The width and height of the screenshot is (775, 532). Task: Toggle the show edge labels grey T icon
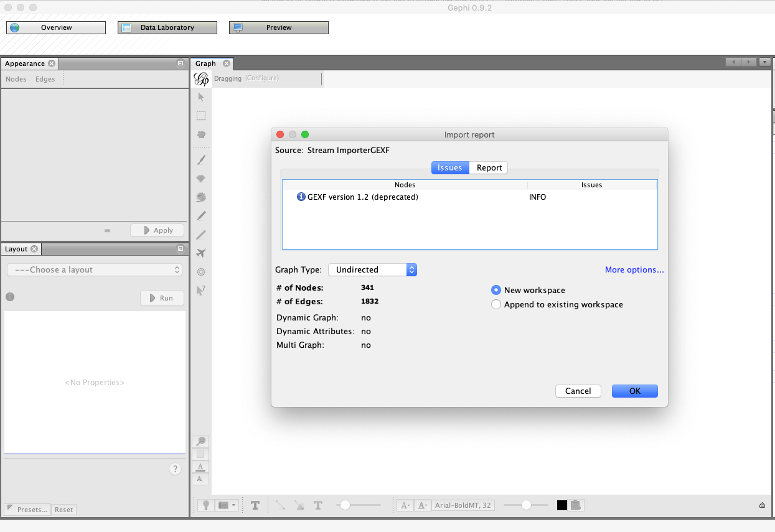coord(318,505)
